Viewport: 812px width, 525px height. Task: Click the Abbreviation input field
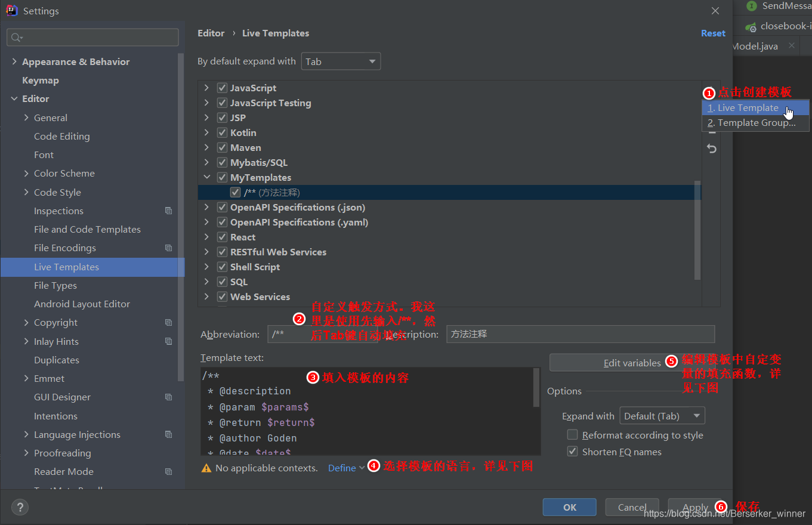[x=322, y=334]
